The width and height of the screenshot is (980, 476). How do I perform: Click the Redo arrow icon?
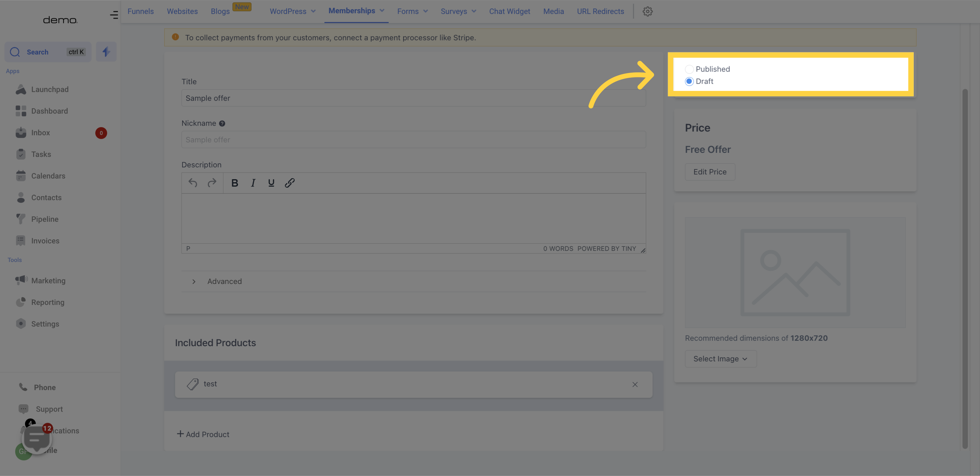(211, 183)
